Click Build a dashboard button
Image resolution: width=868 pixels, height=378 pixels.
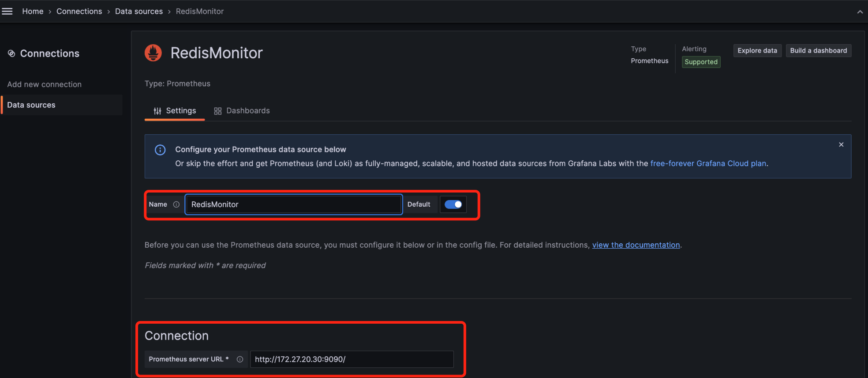pyautogui.click(x=819, y=51)
